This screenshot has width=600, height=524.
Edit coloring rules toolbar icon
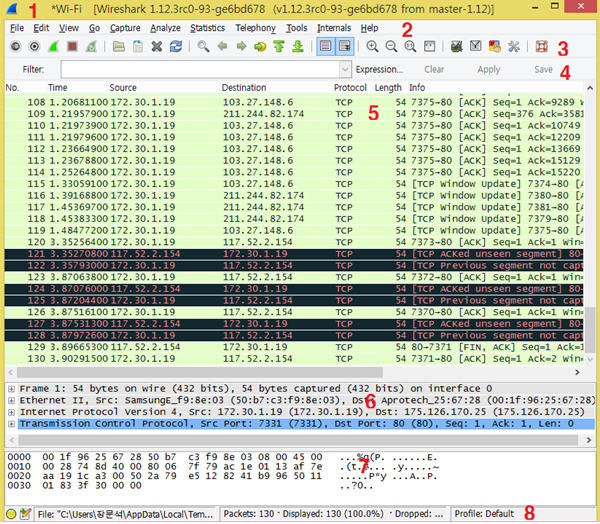click(x=495, y=47)
